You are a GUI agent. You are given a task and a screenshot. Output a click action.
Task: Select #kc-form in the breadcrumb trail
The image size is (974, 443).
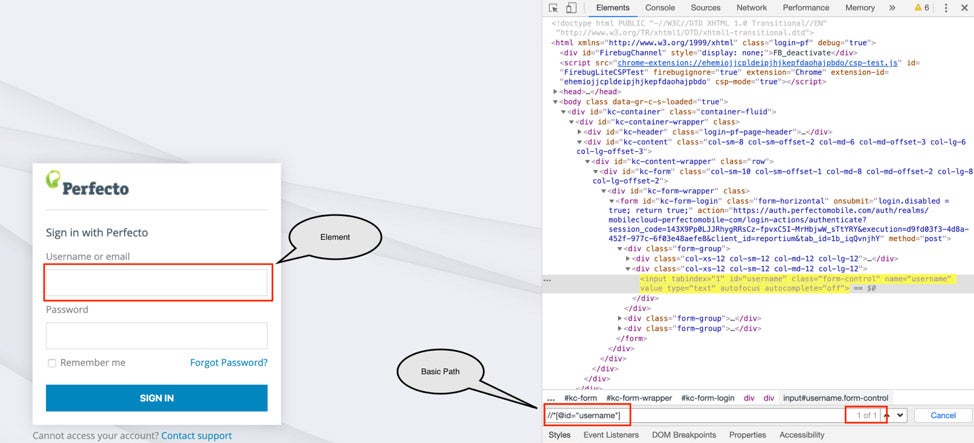580,398
